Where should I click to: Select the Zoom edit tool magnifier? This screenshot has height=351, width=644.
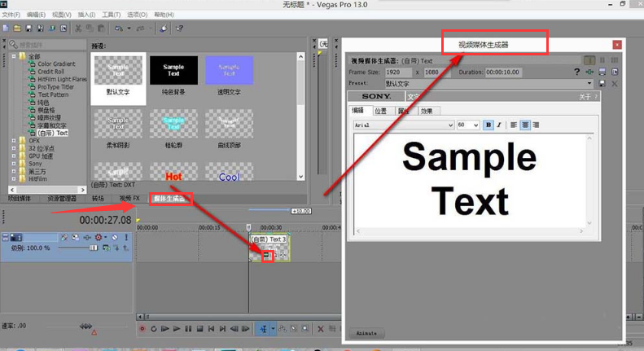pyautogui.click(x=305, y=329)
